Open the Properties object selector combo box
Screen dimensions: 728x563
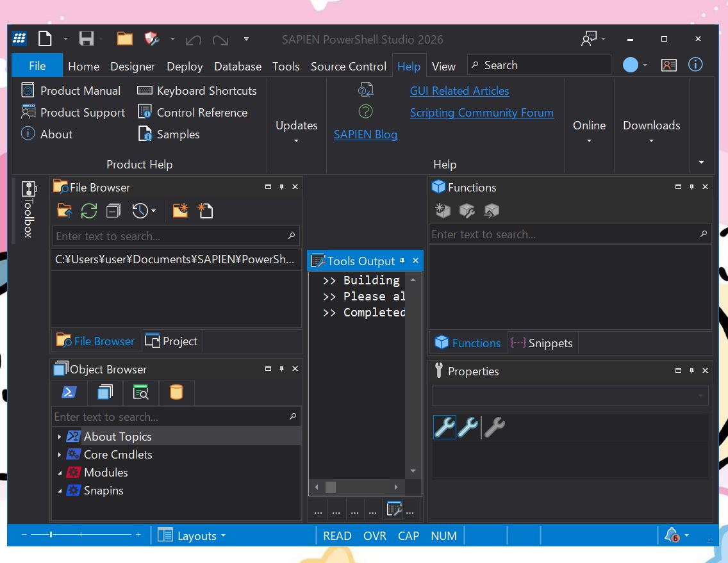click(x=570, y=395)
